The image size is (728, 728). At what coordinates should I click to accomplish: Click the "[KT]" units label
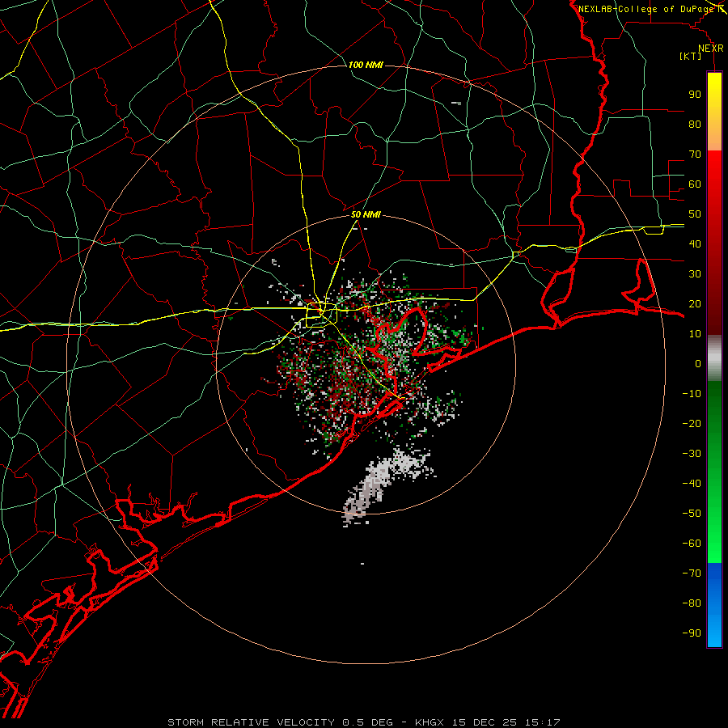click(x=691, y=56)
